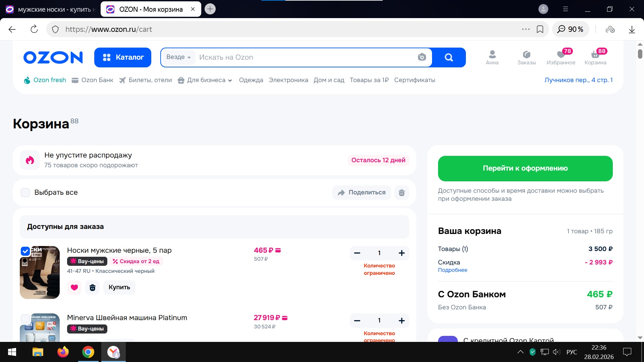Screen dimensions: 644x362
Task: Click the camera image search icon
Action: tap(422, 57)
